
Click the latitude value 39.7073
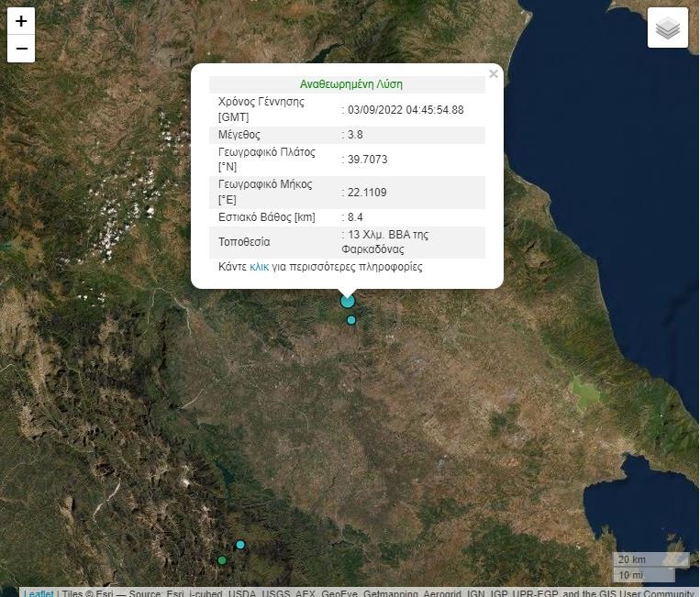pyautogui.click(x=366, y=160)
